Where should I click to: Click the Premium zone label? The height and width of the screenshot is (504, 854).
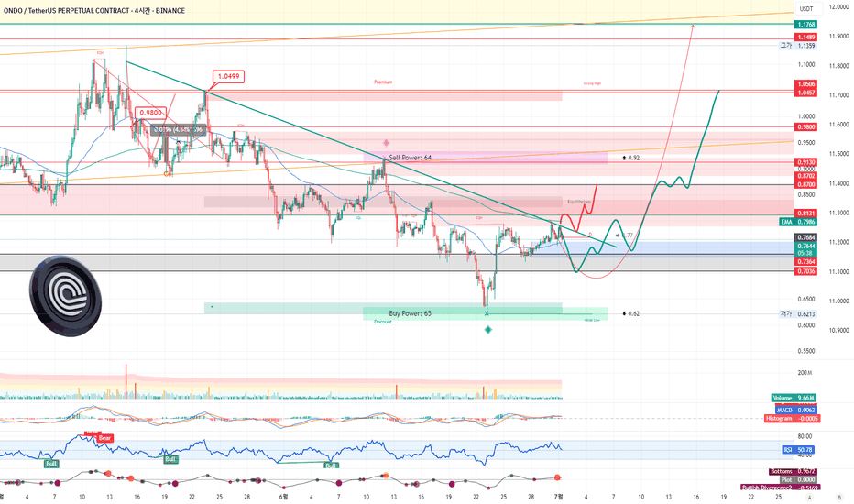(383, 82)
